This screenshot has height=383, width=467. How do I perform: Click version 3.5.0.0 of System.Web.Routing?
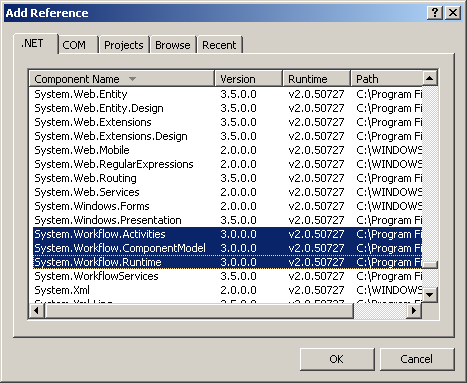[x=238, y=178]
